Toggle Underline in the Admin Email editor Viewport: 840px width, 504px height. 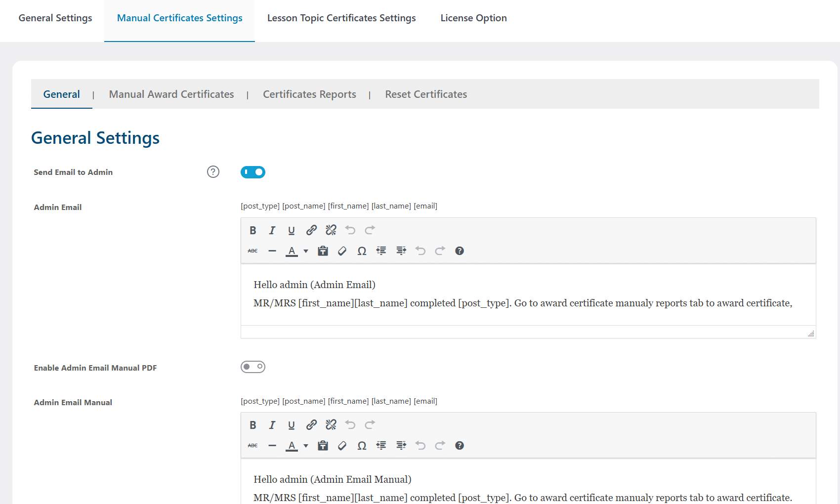[292, 230]
